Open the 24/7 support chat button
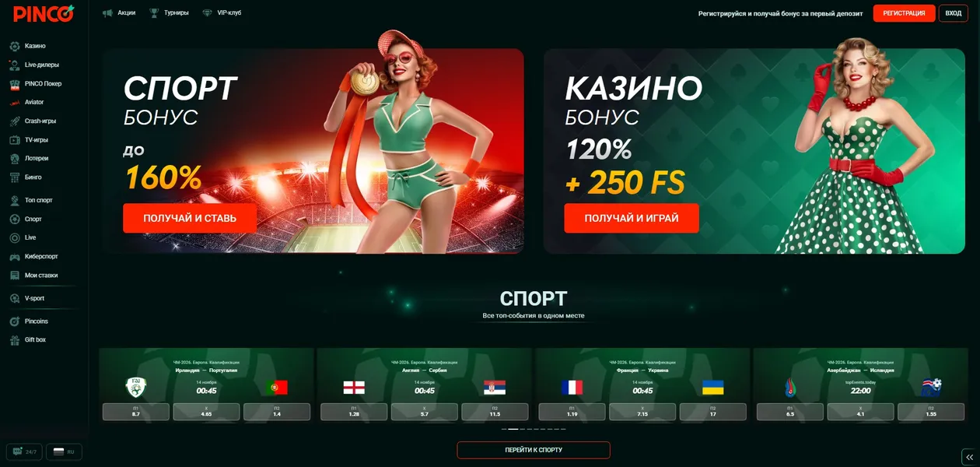 (x=24, y=451)
